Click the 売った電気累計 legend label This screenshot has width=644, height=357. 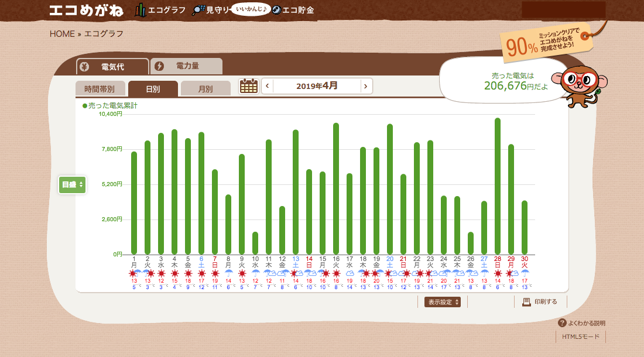point(110,105)
